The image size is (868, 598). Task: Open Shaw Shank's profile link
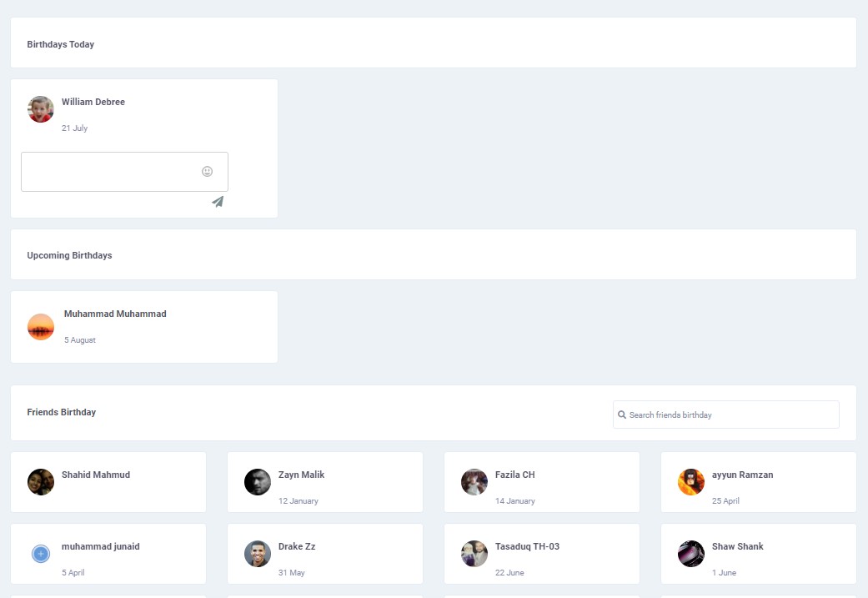point(737,546)
